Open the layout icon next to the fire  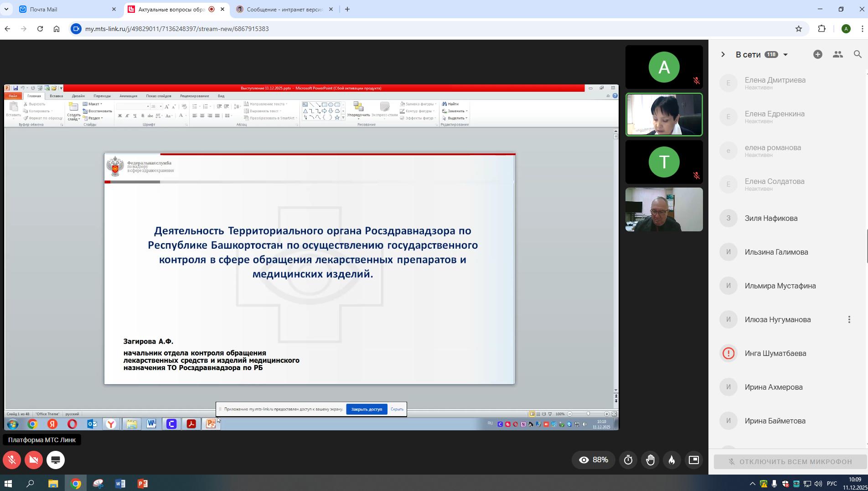pyautogui.click(x=693, y=460)
